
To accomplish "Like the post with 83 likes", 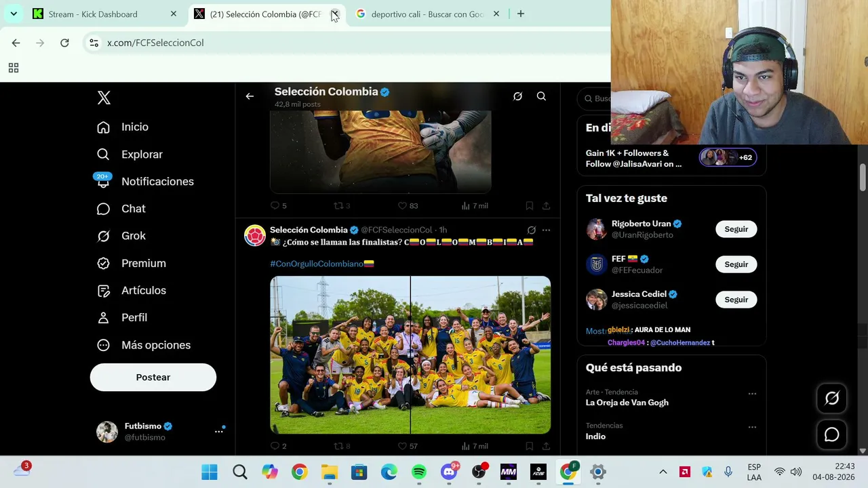I will 408,205.
